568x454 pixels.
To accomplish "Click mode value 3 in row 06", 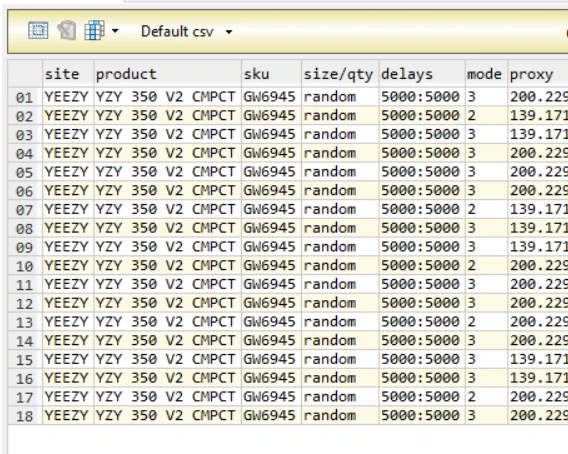I will pyautogui.click(x=486, y=191).
